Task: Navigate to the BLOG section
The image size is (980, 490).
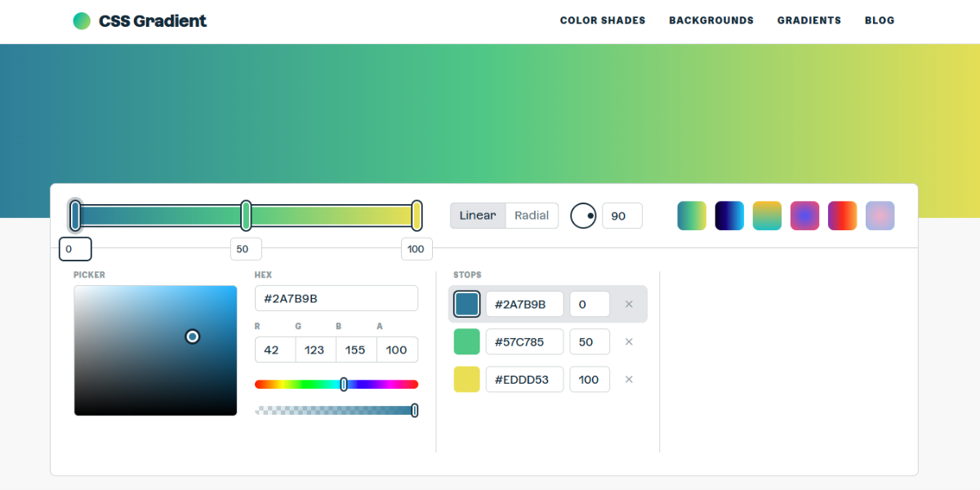Action: click(x=880, y=20)
